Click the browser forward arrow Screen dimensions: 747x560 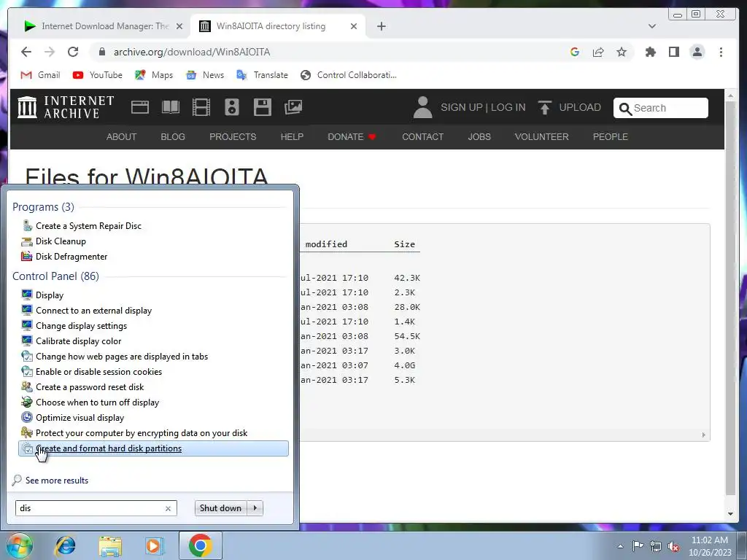click(x=50, y=52)
